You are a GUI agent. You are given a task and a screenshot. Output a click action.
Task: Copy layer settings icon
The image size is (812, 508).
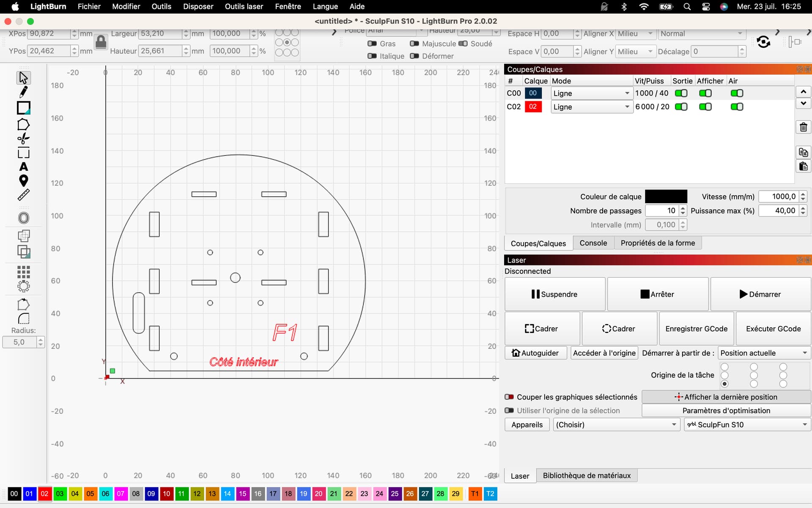(803, 152)
